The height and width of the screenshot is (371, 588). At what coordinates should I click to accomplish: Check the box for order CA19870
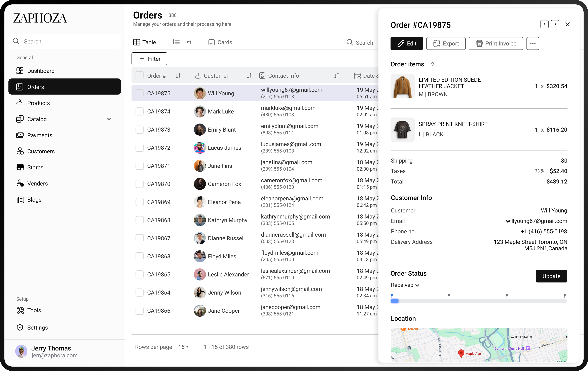[x=139, y=184]
